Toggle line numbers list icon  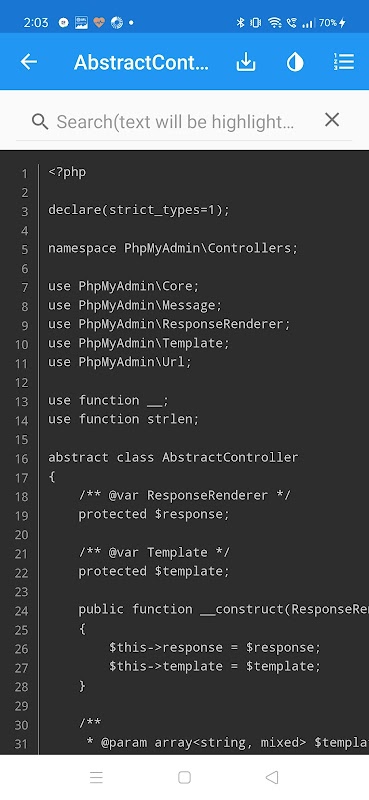pos(344,62)
